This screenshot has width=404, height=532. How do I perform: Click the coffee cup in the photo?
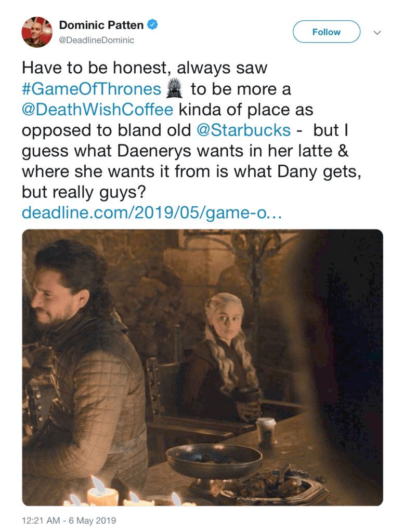[266, 431]
